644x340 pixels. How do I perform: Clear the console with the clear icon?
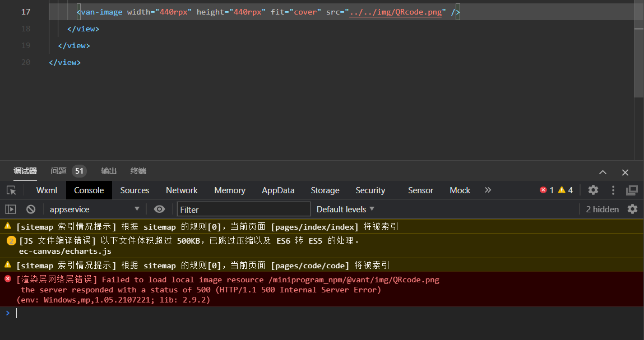tap(31, 209)
